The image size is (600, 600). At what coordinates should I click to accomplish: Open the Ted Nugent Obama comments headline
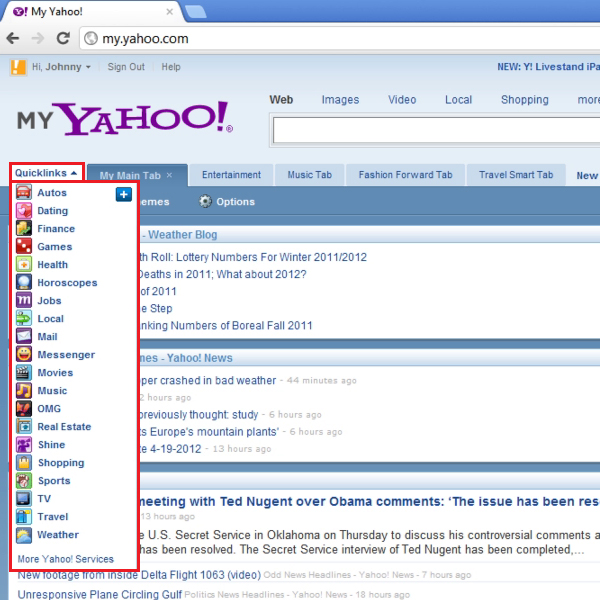coord(370,501)
